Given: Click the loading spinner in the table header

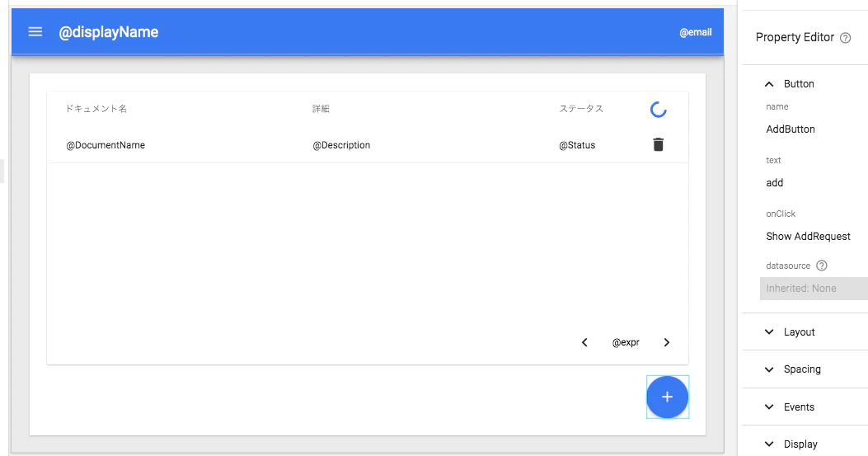Looking at the screenshot, I should tap(658, 109).
